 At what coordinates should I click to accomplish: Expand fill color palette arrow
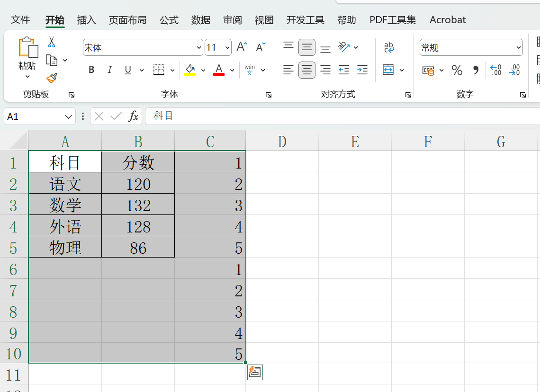point(203,70)
